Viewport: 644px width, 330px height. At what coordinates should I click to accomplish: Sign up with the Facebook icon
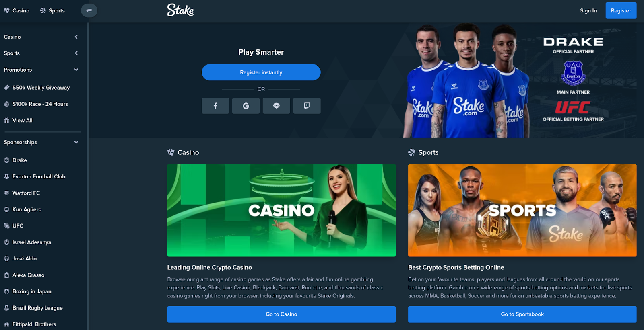215,106
